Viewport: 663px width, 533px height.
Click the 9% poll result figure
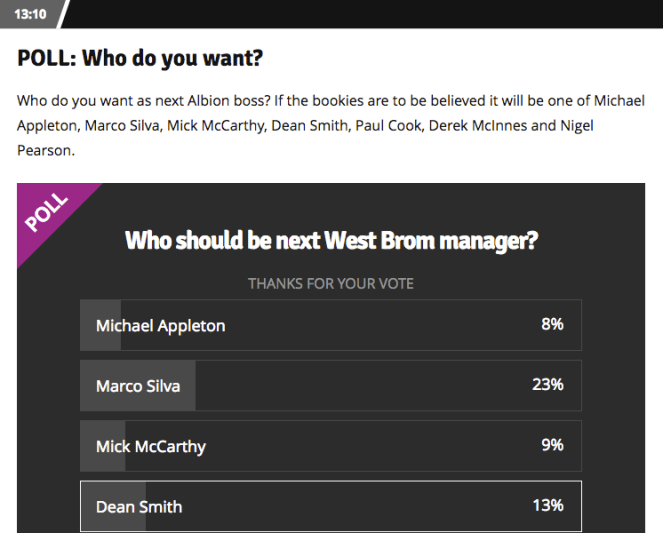coord(552,445)
